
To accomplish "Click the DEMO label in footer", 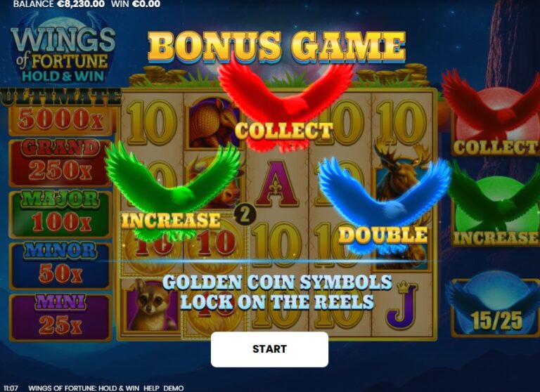I will coord(174,388).
